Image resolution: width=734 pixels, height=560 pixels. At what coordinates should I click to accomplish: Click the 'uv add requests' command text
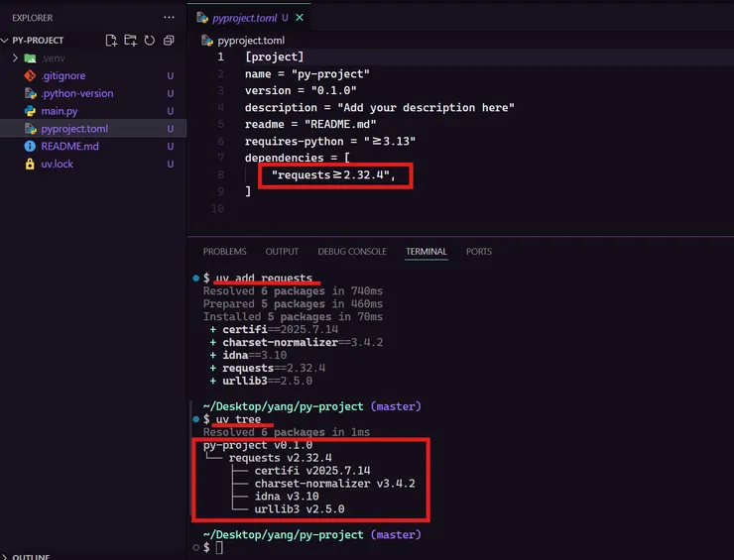(264, 278)
